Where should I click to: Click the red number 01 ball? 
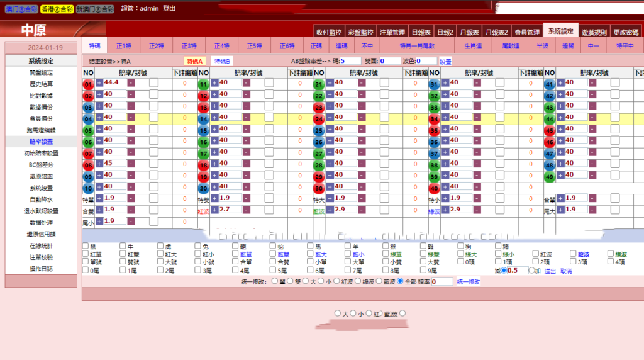click(x=88, y=85)
